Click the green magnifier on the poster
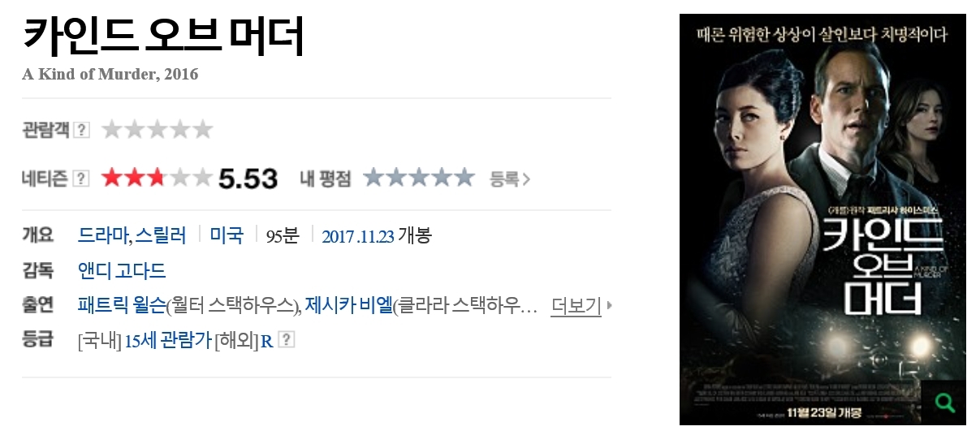This screenshot has height=435, width=980. (944, 403)
